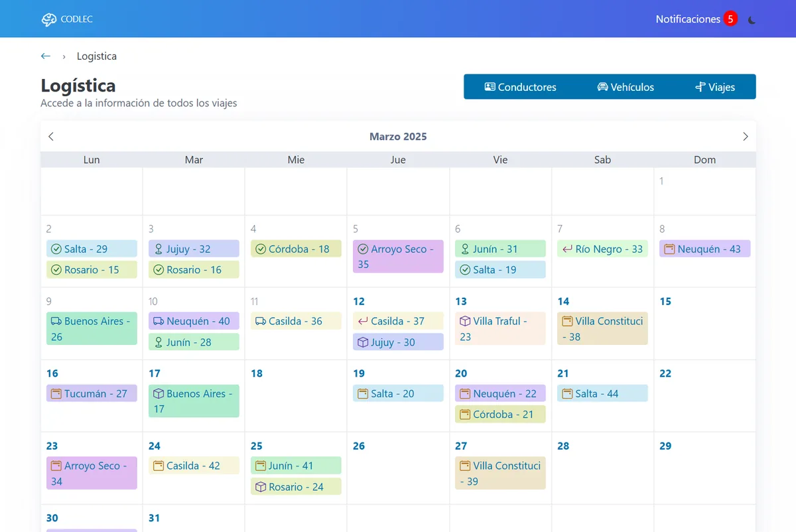
Task: Click calendar icon on Neuquén - 22
Action: click(x=465, y=393)
